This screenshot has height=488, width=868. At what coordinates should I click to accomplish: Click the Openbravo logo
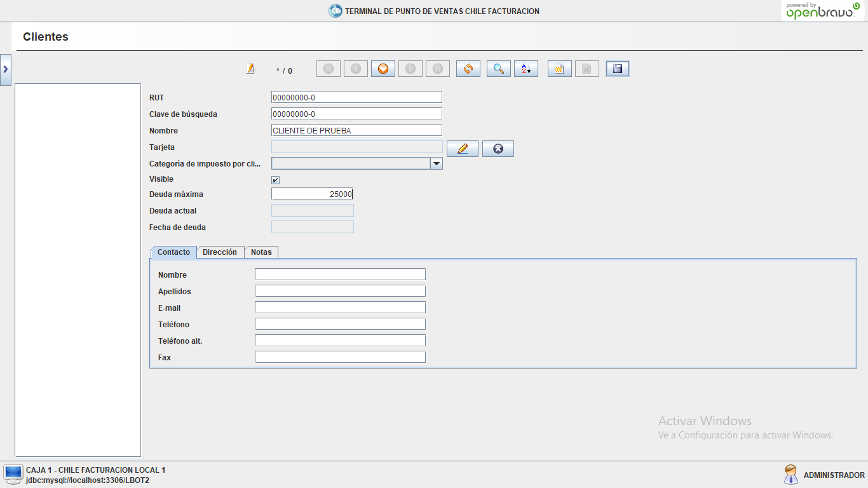824,11
